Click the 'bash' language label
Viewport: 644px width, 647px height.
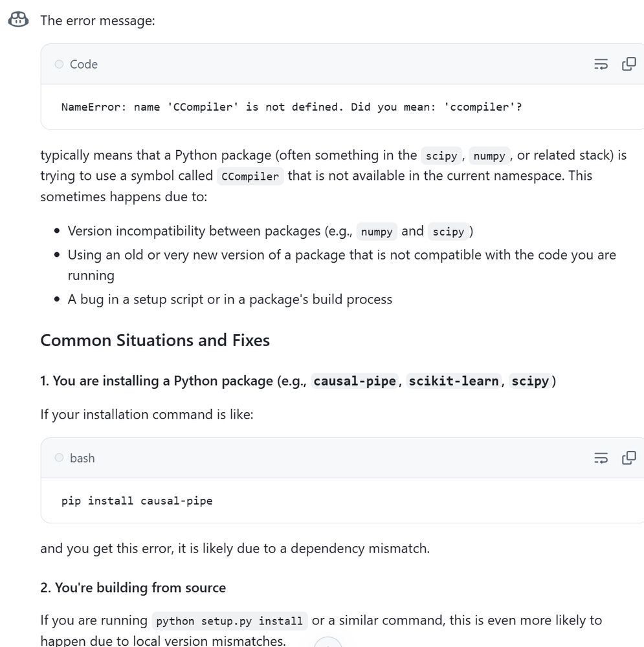click(82, 458)
